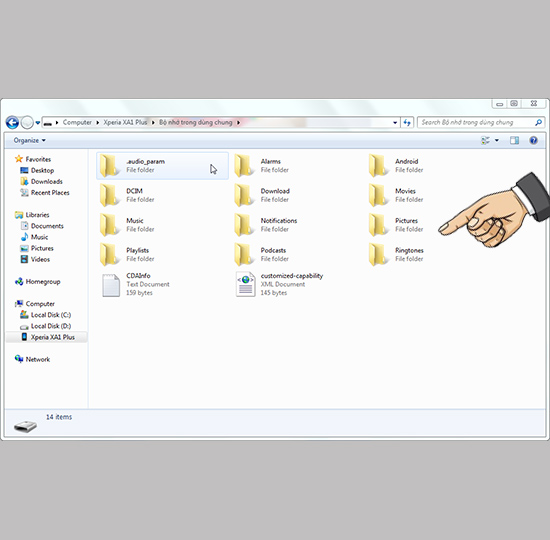Click the Back navigation arrow button
This screenshot has height=540, width=550.
pyautogui.click(x=12, y=122)
